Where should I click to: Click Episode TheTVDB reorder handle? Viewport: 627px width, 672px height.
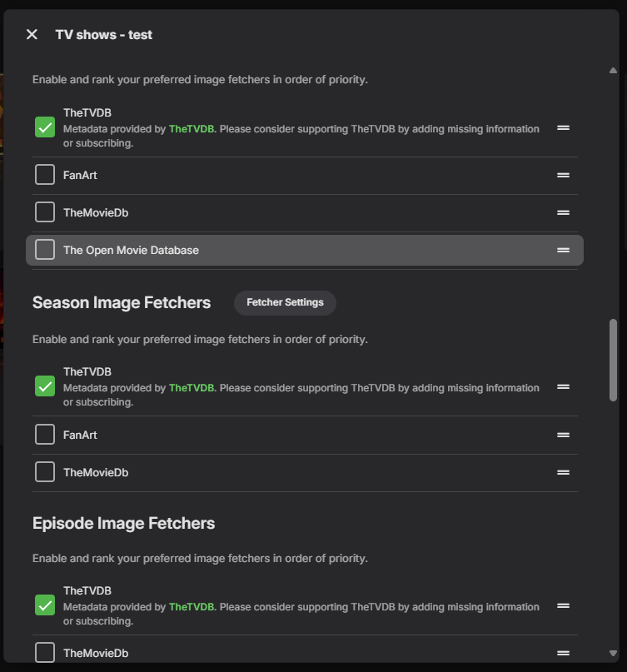click(563, 605)
